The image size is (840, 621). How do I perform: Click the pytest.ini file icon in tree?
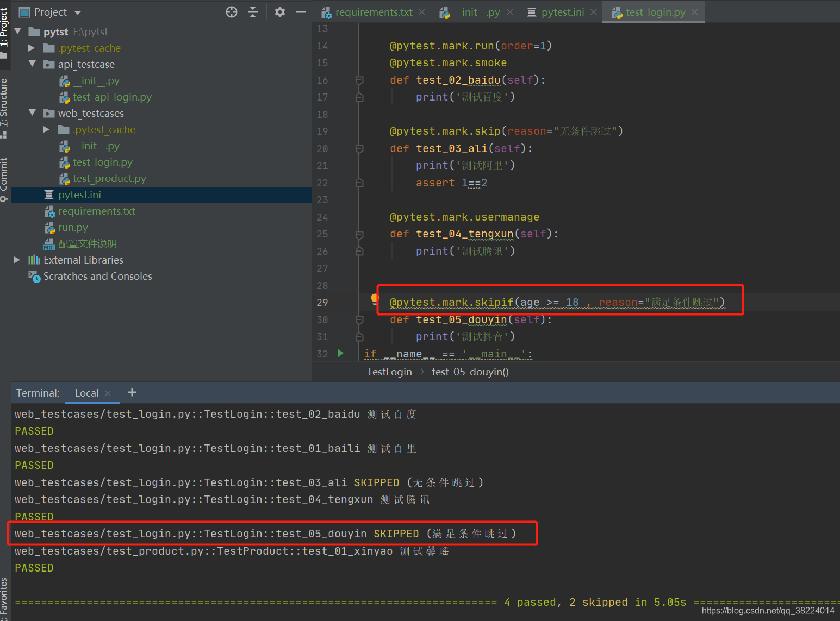pos(49,195)
